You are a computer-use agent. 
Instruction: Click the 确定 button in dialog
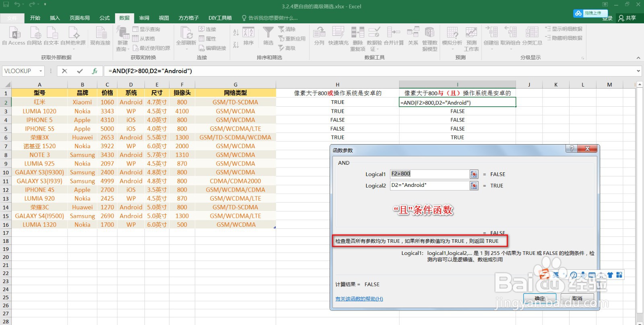540,298
